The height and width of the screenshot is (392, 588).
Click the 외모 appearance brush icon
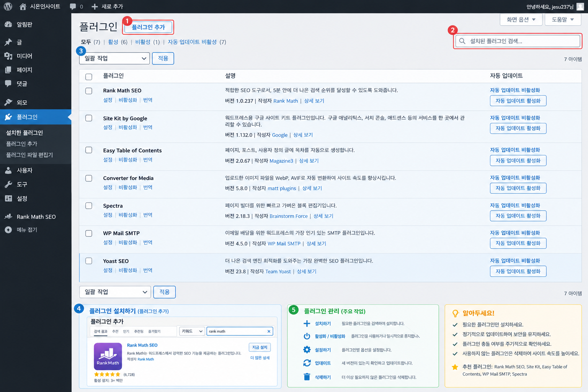click(8, 102)
